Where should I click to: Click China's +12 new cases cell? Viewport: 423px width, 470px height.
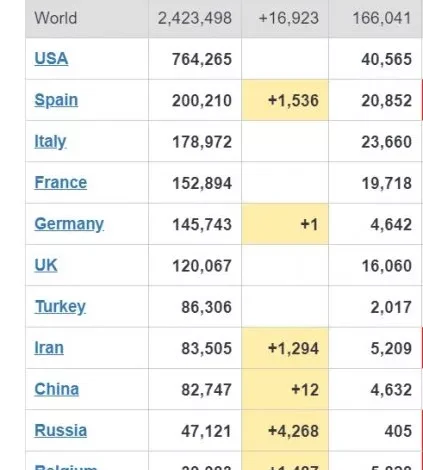(x=285, y=389)
